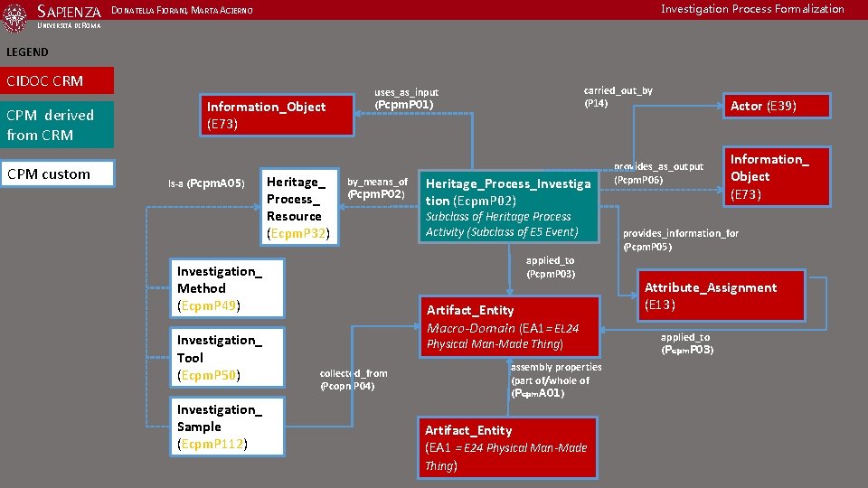
Task: Select the Artifact_Entity Macro-Domain box
Action: [510, 326]
